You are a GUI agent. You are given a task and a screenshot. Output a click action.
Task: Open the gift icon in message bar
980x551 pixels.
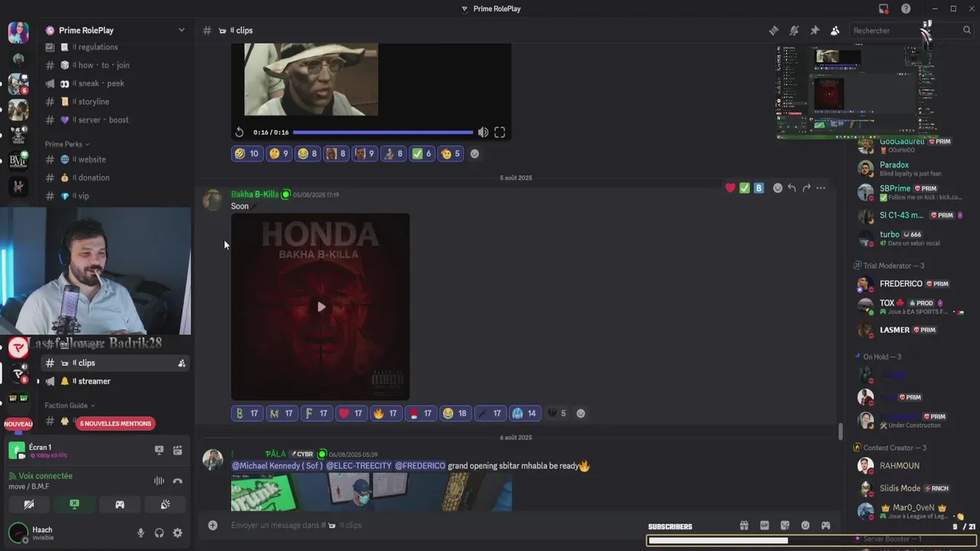pos(743,525)
